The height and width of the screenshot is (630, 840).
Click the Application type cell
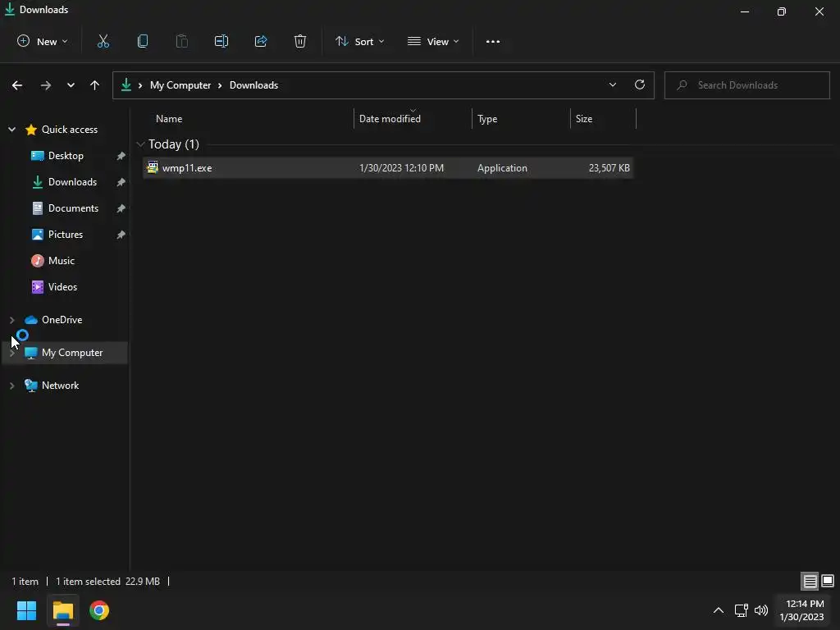click(502, 167)
